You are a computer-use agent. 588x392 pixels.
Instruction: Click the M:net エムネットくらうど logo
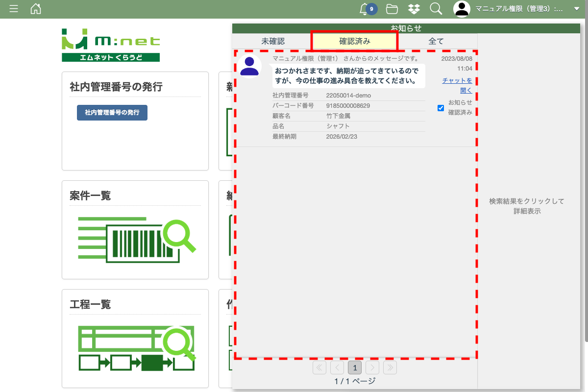click(x=111, y=45)
